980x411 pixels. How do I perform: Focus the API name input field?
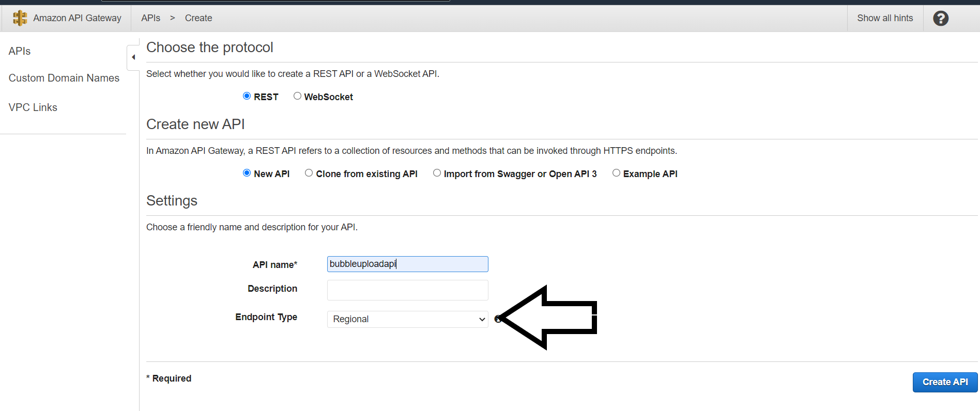[x=408, y=264]
